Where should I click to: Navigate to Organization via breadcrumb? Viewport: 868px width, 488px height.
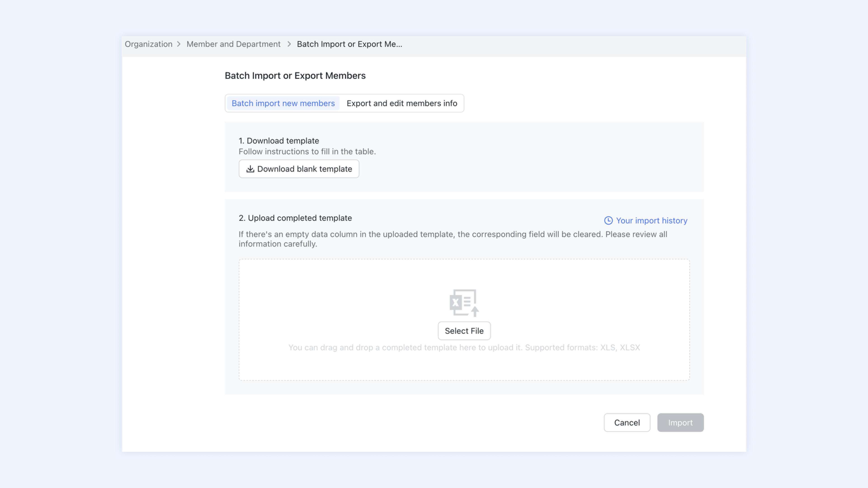tap(148, 44)
